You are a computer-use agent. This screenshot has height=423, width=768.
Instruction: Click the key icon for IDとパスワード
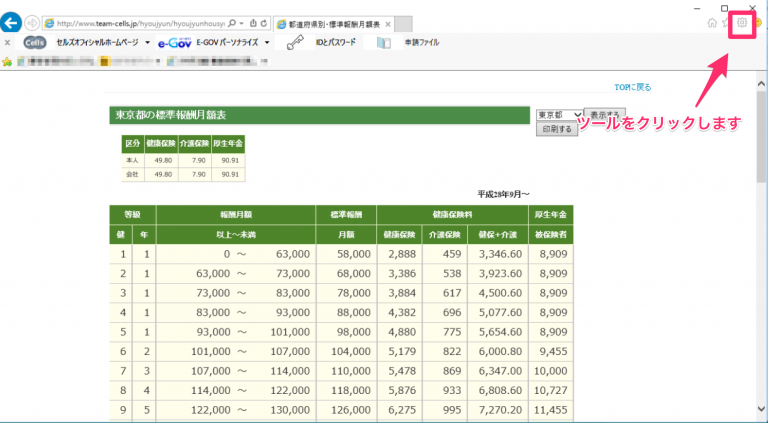[294, 43]
